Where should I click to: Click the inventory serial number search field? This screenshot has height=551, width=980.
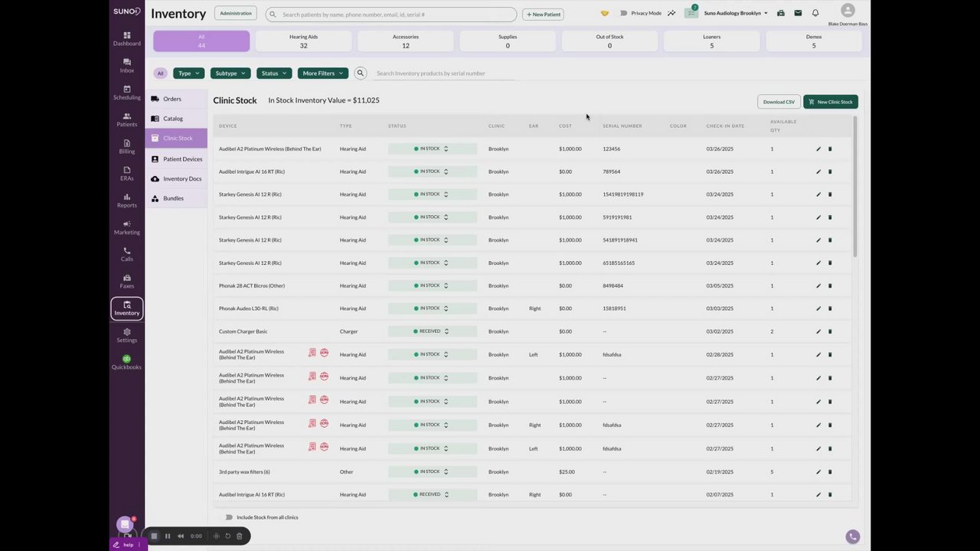[x=444, y=73]
